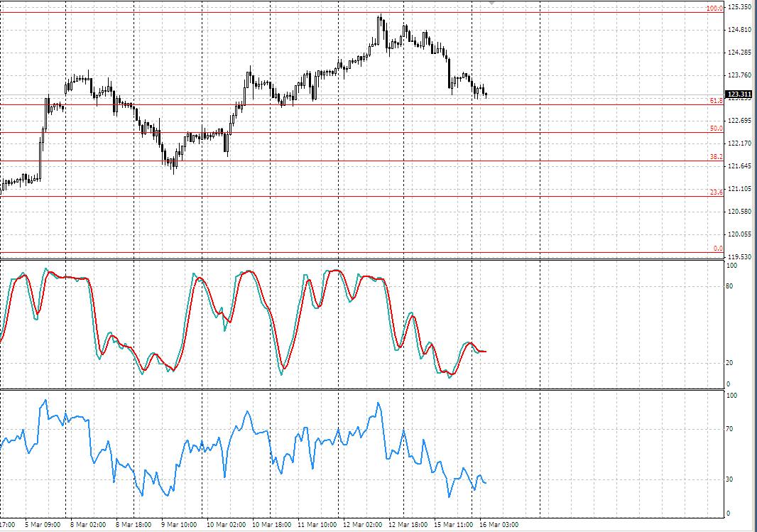Click the RSI indicator's 70 level label
This screenshot has height=532, width=757.
(x=729, y=429)
